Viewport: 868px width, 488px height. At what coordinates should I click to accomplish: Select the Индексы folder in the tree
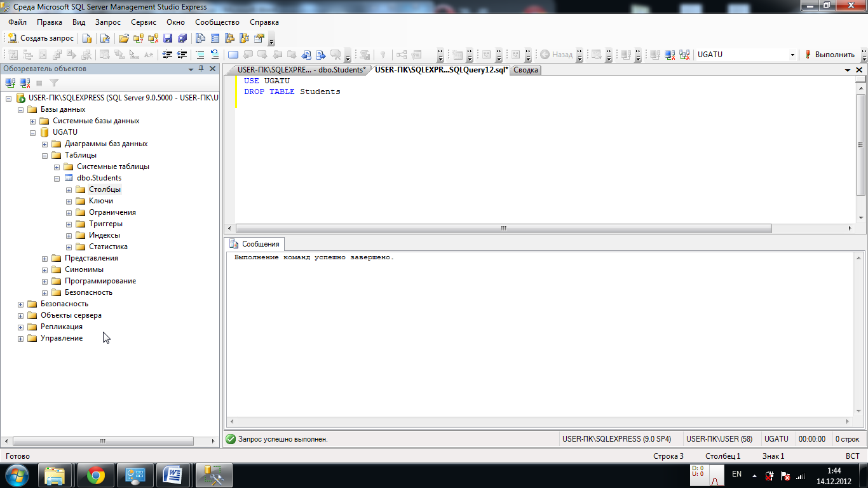click(104, 235)
